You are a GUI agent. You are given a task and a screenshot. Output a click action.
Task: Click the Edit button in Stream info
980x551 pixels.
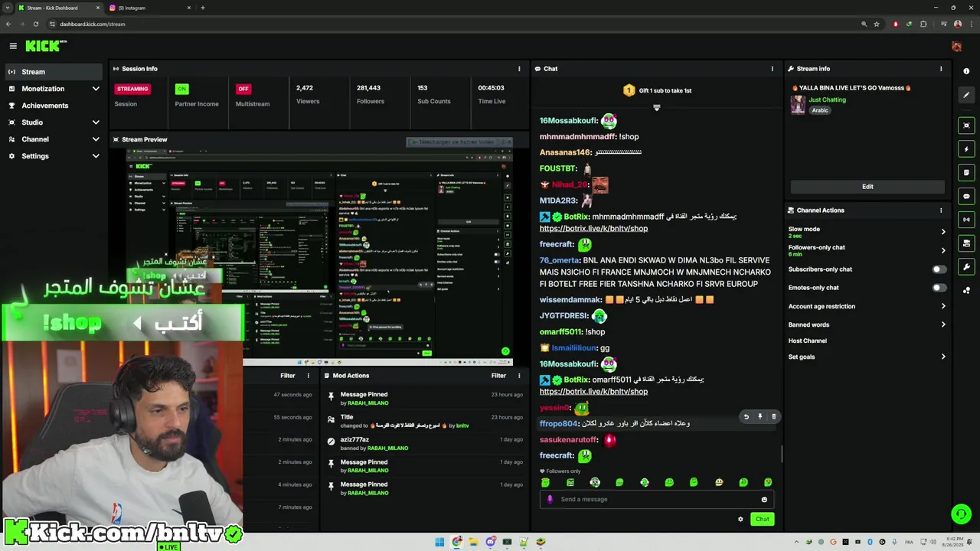point(867,187)
